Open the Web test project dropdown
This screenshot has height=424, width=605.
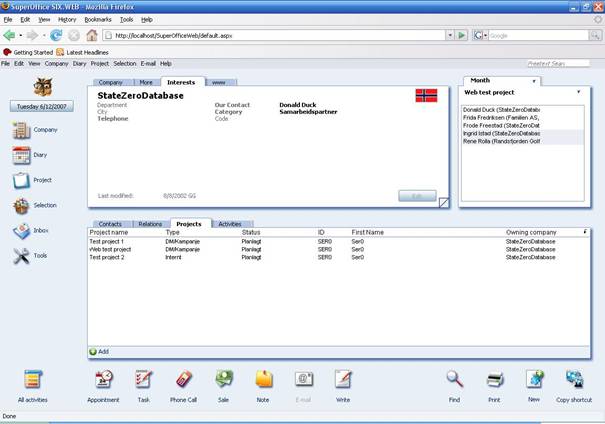[578, 92]
